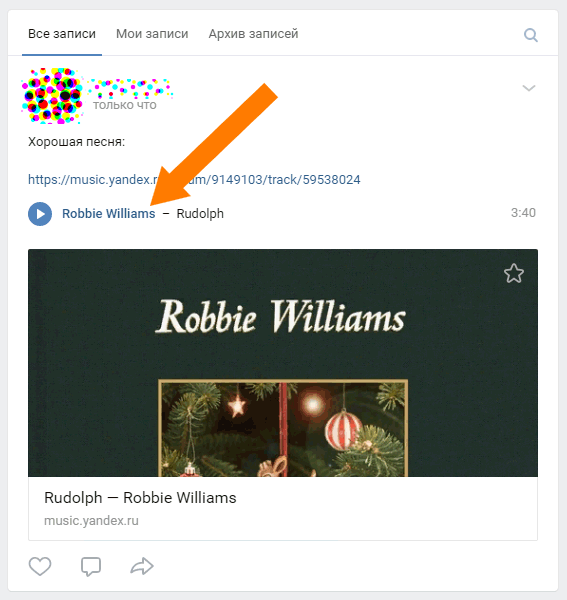Open comments with the speech bubble icon

click(x=91, y=566)
